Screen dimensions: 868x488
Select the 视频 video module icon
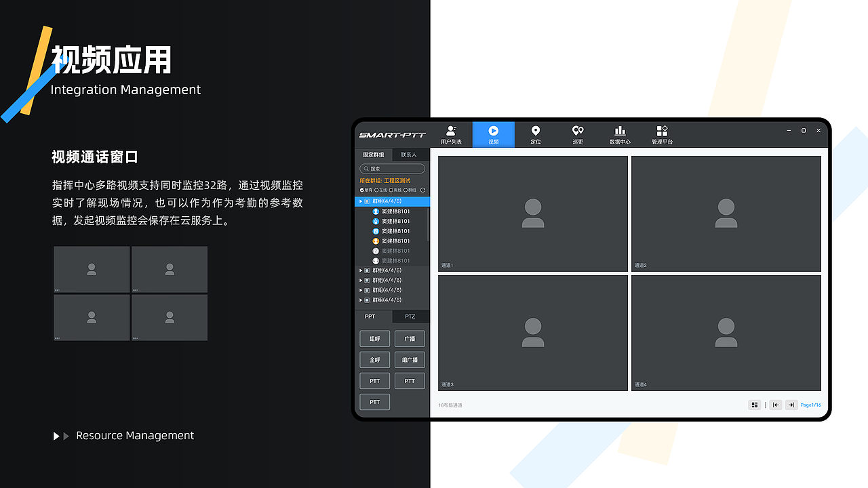(493, 134)
